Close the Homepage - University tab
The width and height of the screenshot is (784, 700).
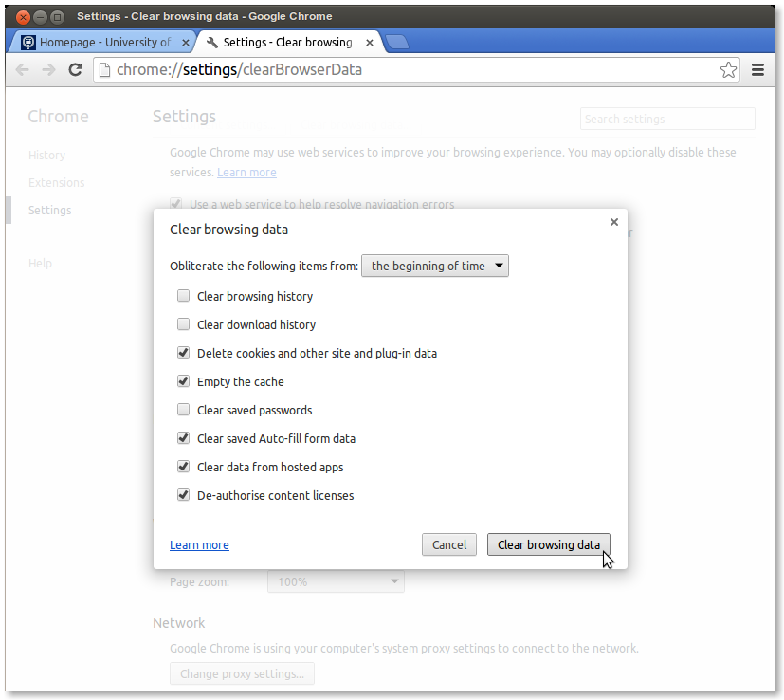click(186, 43)
